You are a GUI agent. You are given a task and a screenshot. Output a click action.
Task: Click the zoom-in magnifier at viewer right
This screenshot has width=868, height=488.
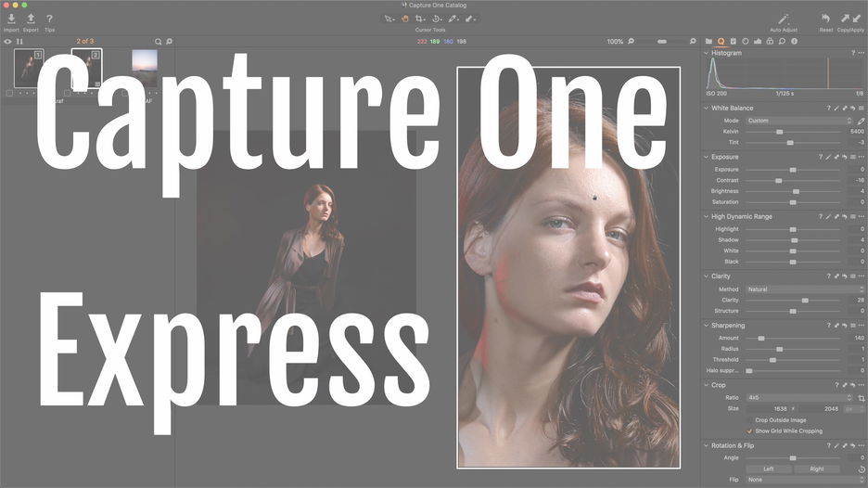pos(693,41)
